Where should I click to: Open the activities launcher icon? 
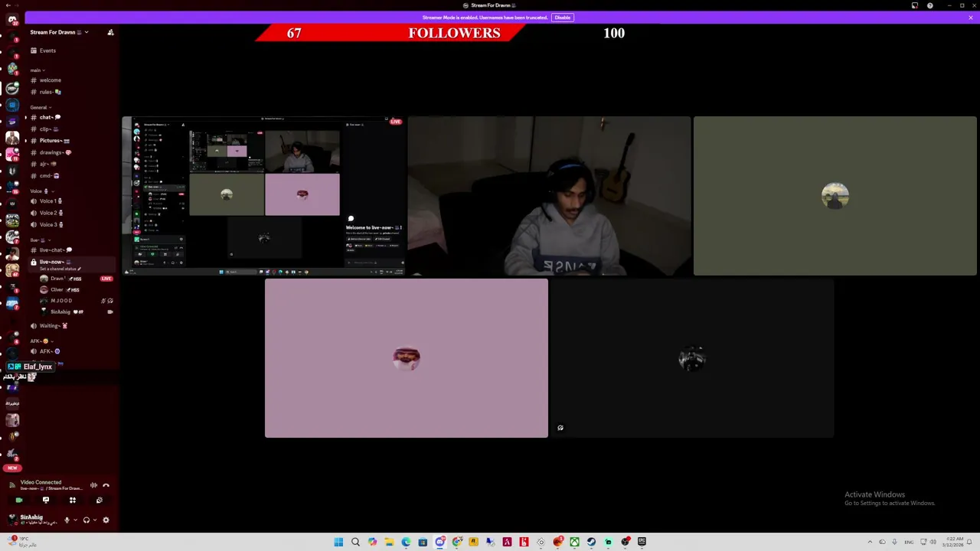click(73, 500)
